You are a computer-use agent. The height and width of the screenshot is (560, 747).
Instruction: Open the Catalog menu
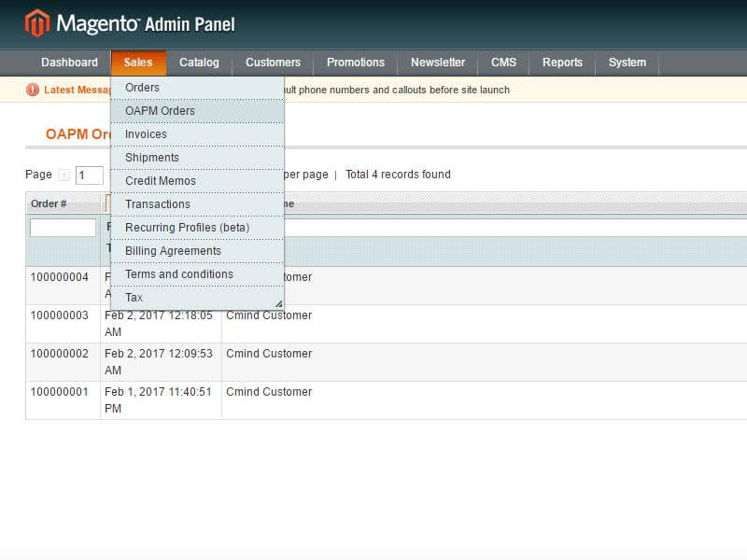[x=199, y=63]
